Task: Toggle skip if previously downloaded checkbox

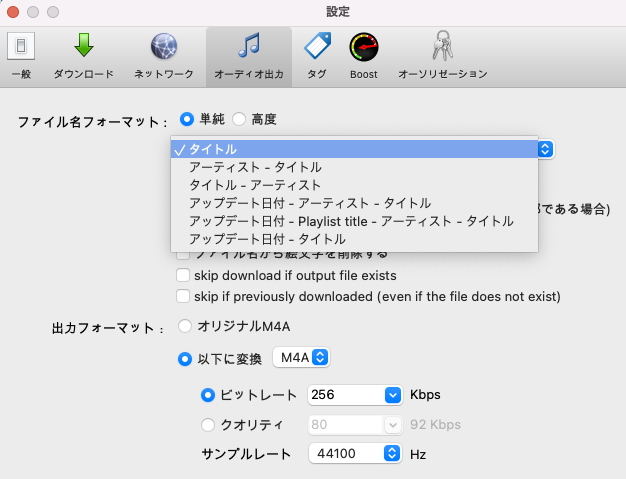Action: point(183,296)
